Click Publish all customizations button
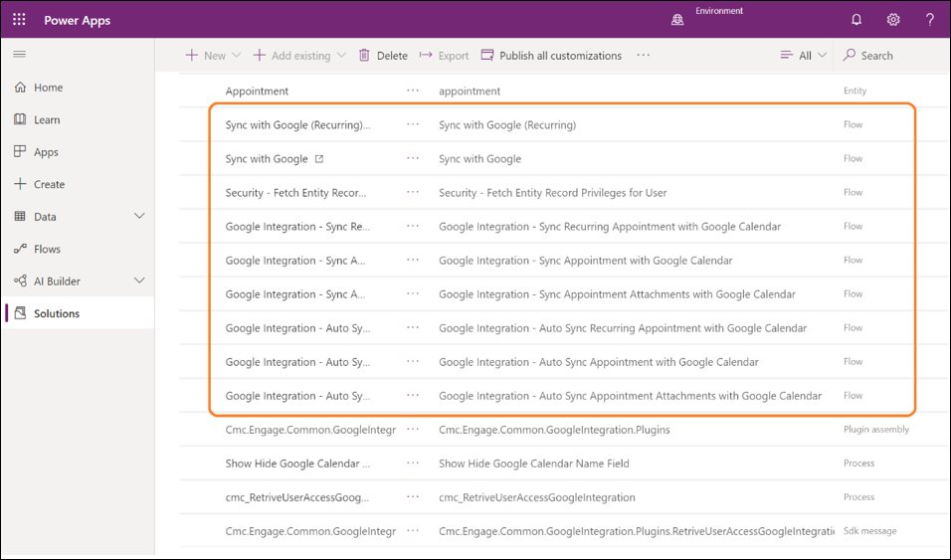The image size is (951, 560). point(551,56)
